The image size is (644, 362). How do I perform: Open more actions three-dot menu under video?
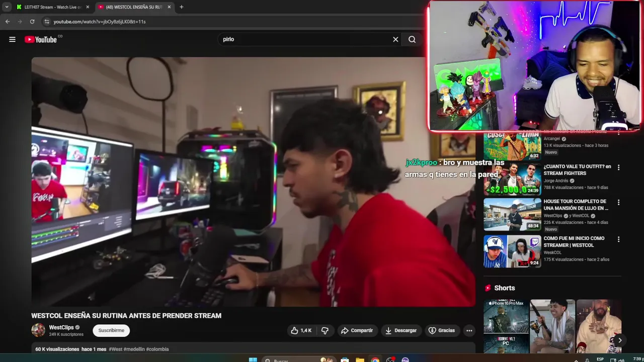pos(469,330)
